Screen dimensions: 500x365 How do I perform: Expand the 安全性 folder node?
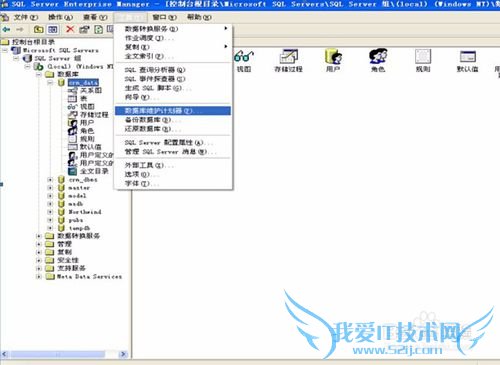(x=39, y=260)
